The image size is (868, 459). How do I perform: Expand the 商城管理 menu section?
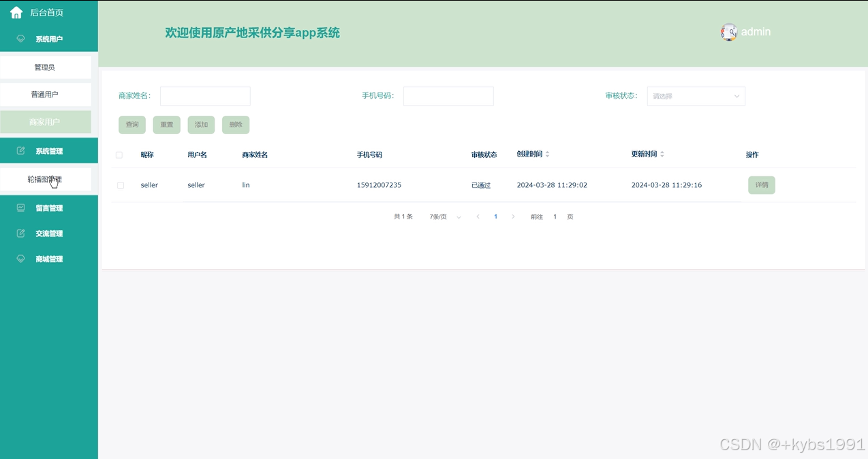click(x=49, y=259)
